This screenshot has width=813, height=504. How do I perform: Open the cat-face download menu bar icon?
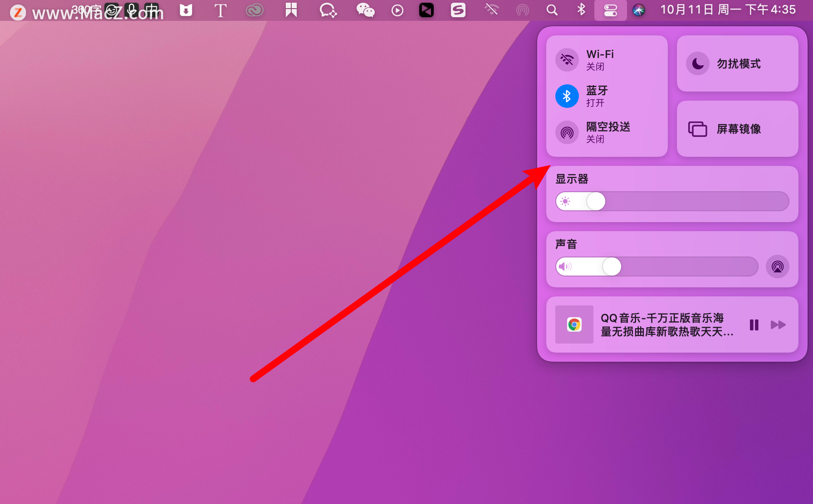tap(186, 10)
